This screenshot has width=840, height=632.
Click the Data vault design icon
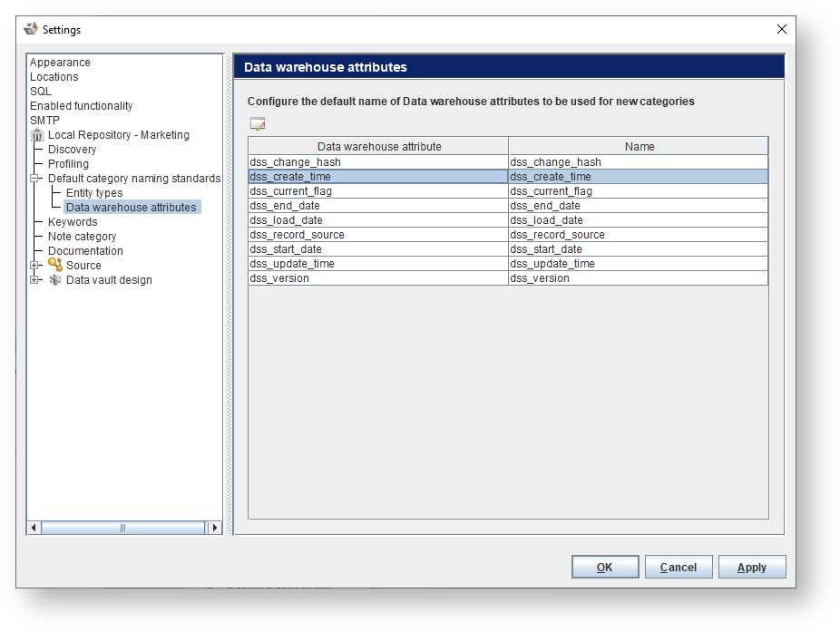[55, 279]
